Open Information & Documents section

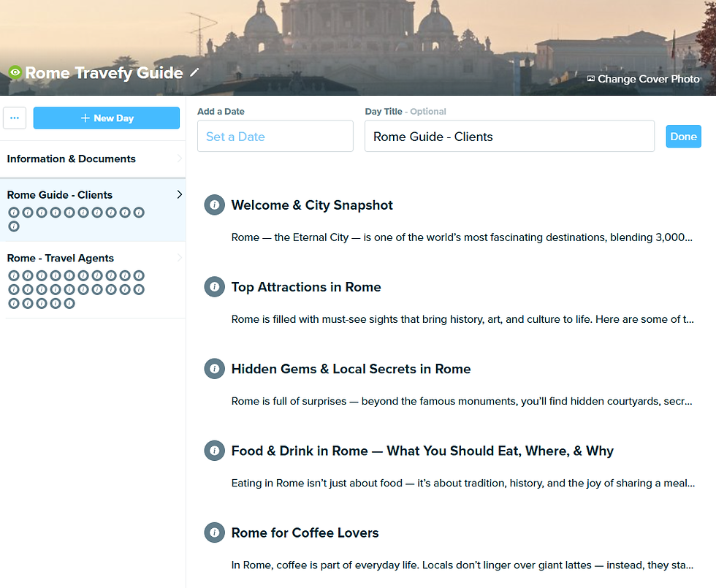72,159
